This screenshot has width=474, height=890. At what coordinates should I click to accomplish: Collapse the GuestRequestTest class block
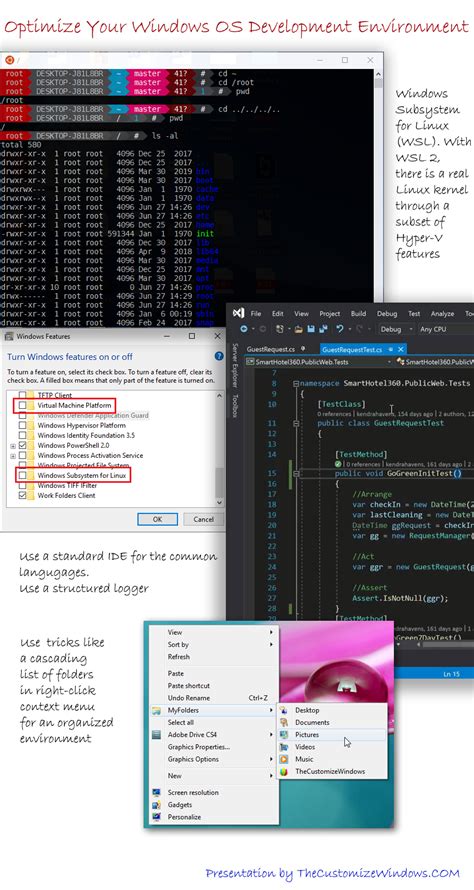pos(296,423)
